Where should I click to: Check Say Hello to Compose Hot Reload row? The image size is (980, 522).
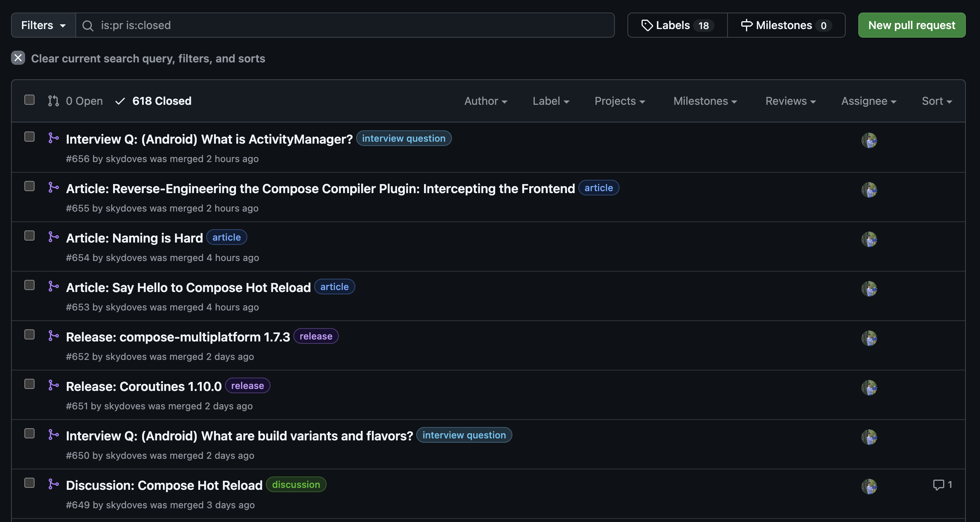coord(29,285)
